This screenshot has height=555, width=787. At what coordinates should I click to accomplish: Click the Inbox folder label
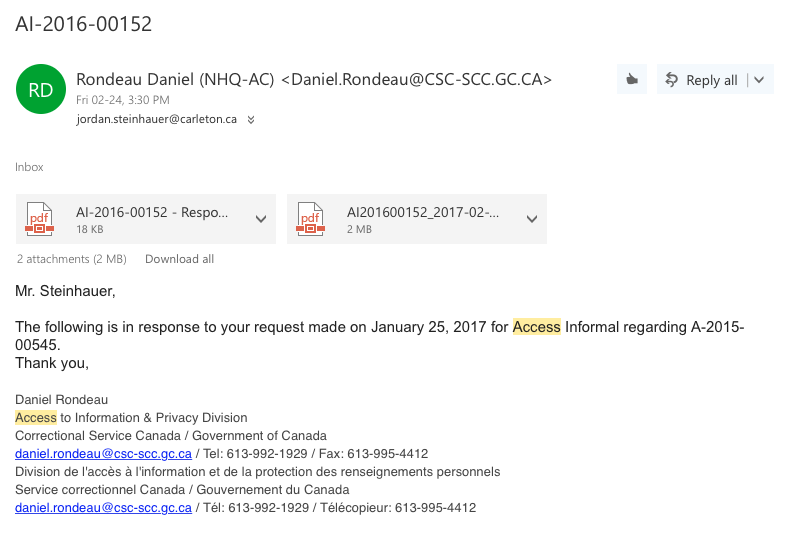[30, 167]
